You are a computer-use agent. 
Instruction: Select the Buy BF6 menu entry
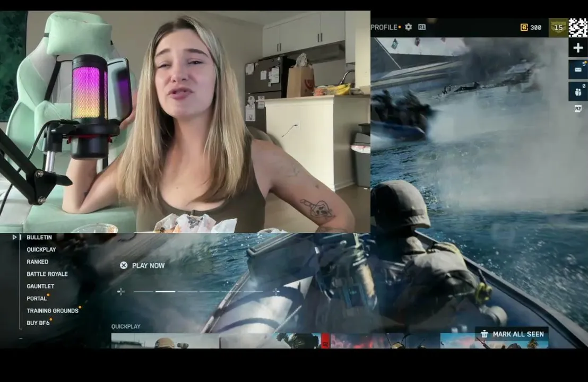(38, 323)
